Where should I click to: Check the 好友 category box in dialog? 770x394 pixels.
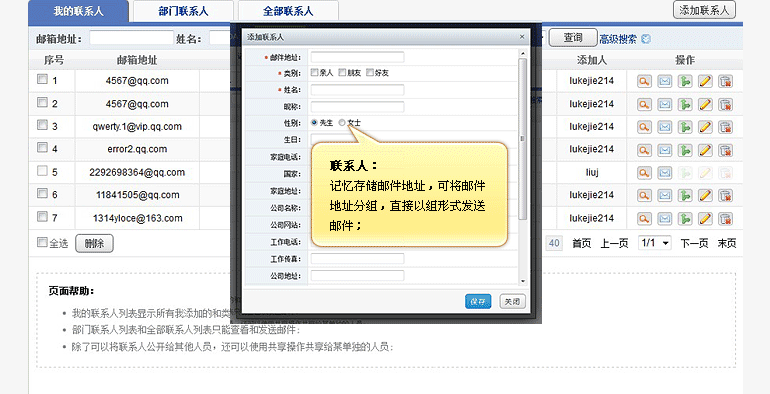pyautogui.click(x=370, y=72)
